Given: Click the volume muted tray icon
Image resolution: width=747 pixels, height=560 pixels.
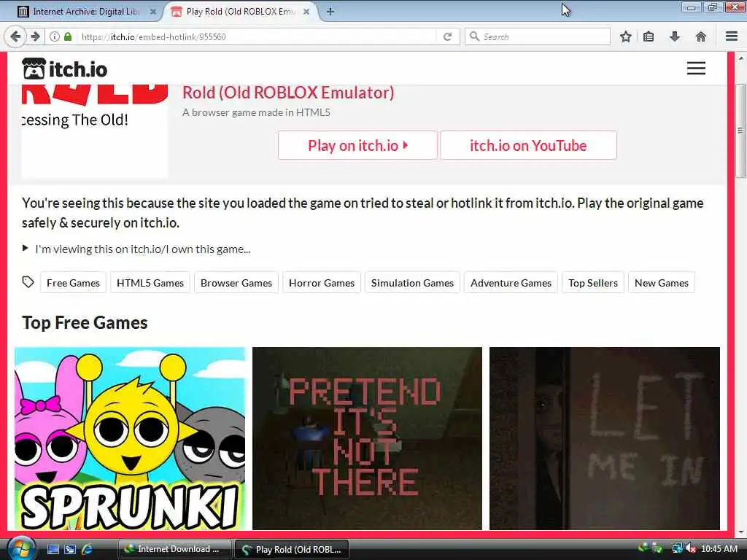Looking at the screenshot, I should coord(691,549).
